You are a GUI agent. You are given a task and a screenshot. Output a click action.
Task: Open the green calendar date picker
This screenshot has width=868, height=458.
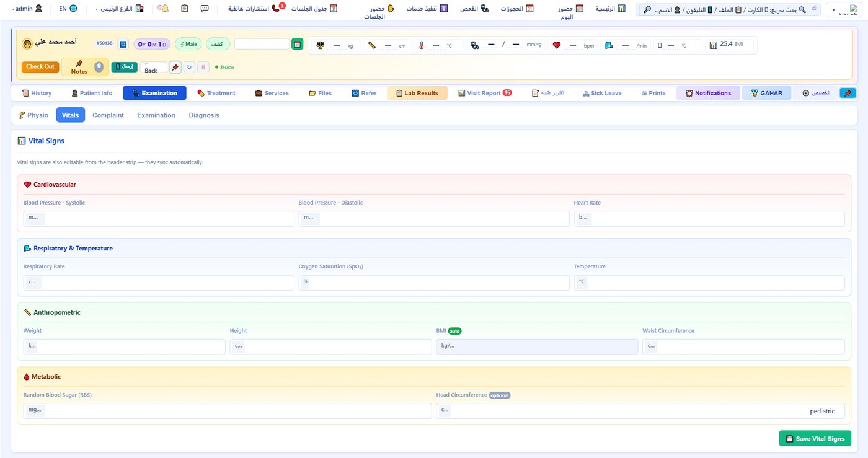298,45
